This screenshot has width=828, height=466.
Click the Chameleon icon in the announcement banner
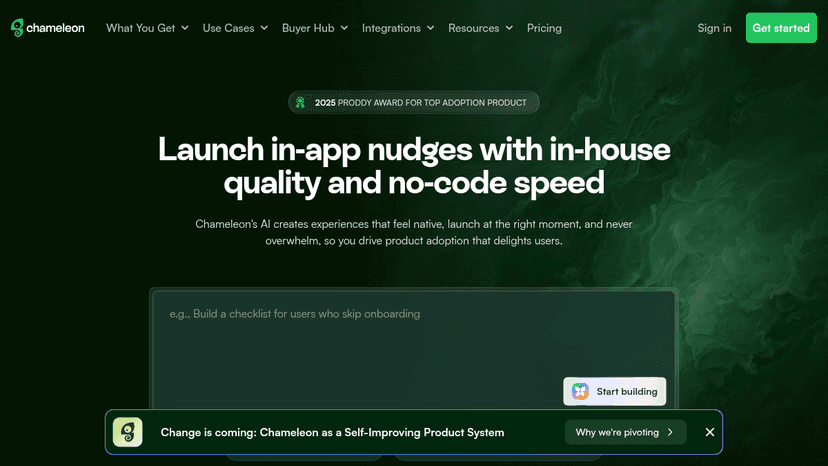tap(128, 432)
